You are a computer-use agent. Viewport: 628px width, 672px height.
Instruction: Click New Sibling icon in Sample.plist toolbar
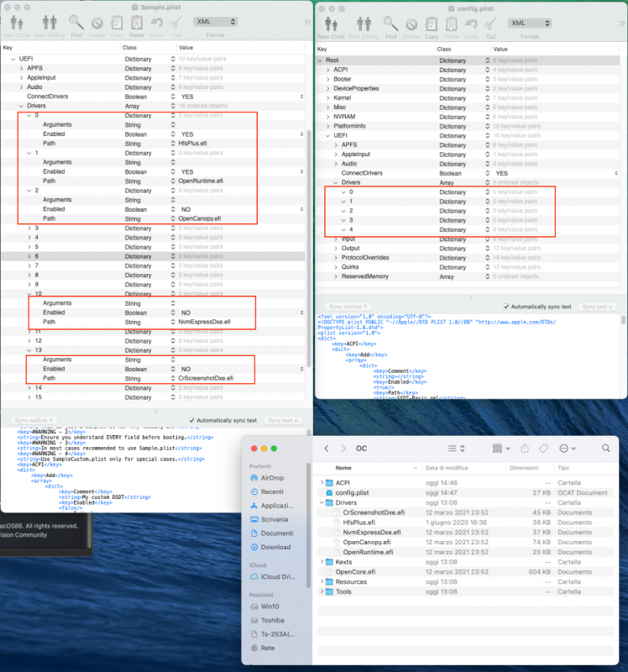50,23
